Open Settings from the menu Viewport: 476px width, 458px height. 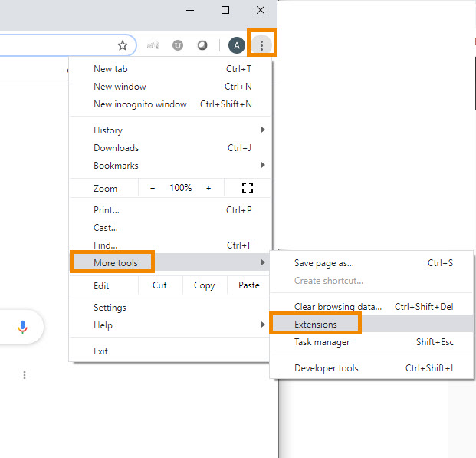pyautogui.click(x=110, y=308)
